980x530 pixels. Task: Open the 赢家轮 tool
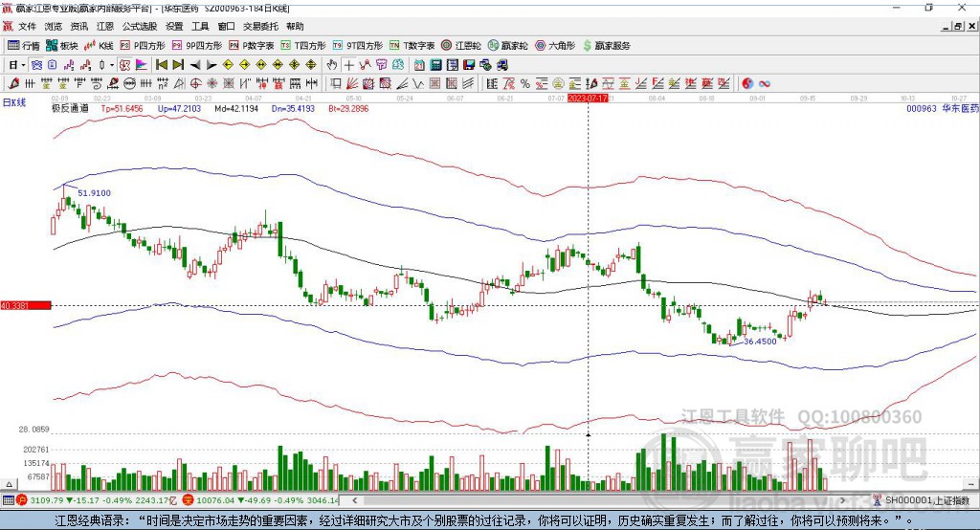[x=508, y=46]
